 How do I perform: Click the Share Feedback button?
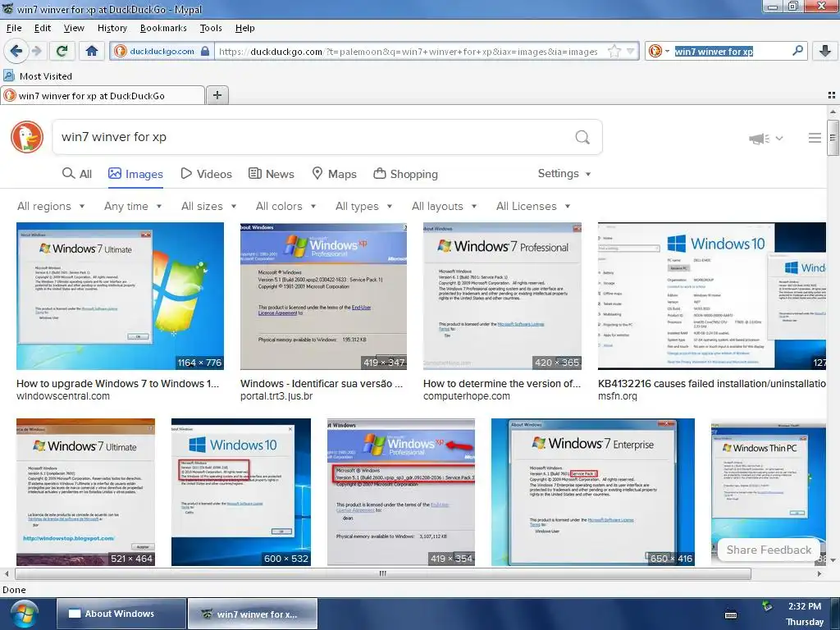(769, 550)
